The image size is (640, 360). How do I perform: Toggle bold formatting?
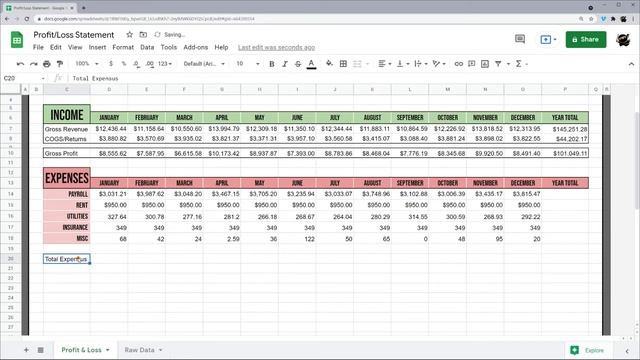pos(271,64)
